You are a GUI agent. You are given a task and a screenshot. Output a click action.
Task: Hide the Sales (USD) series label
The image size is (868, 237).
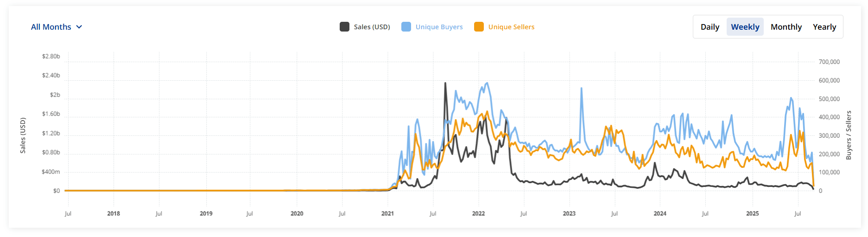click(372, 27)
